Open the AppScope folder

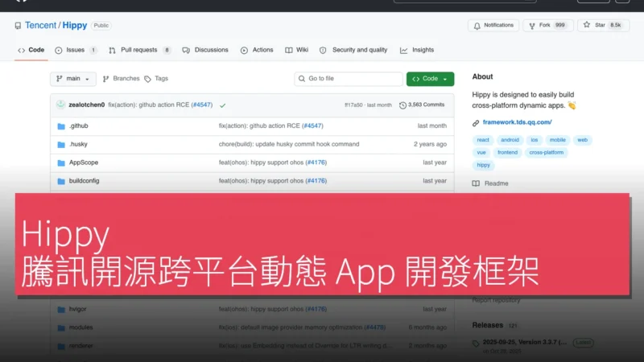[x=84, y=162]
